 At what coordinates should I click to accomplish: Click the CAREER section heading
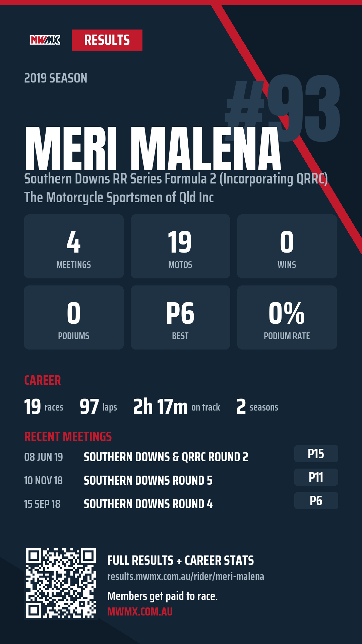(43, 380)
